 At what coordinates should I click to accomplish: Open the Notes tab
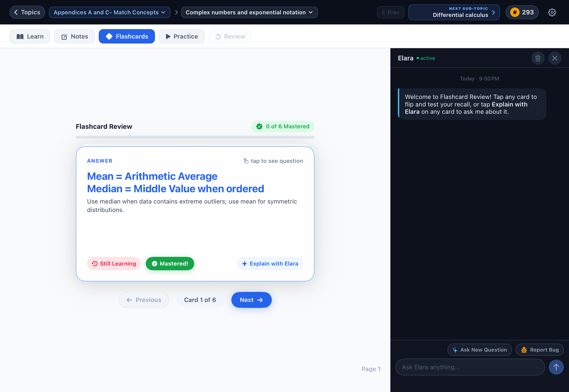pyautogui.click(x=75, y=36)
